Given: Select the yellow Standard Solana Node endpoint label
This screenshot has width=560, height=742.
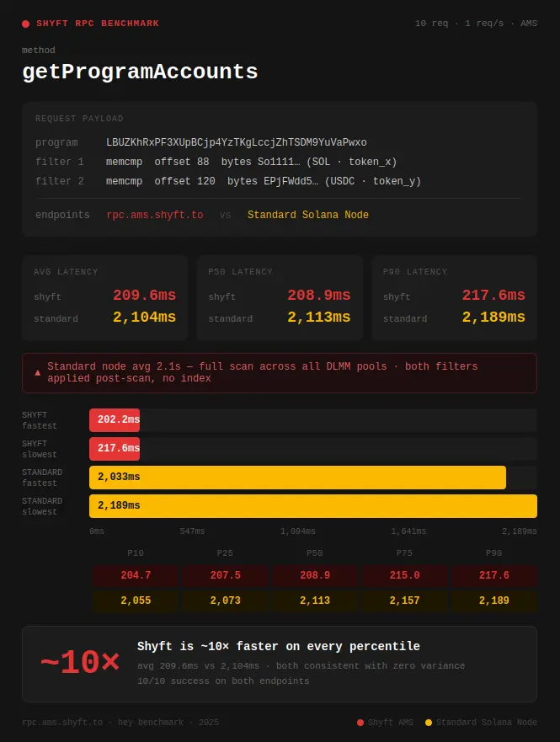Looking at the screenshot, I should coord(308,215).
